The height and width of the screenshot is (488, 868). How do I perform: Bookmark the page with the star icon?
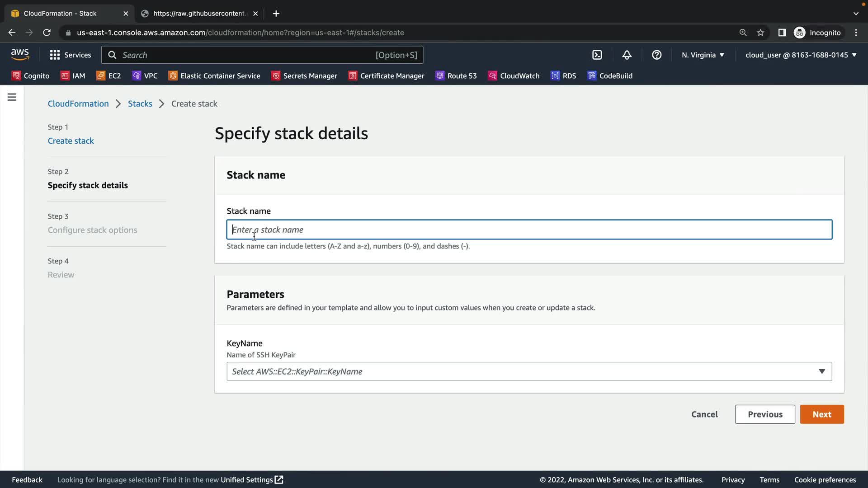(x=760, y=33)
